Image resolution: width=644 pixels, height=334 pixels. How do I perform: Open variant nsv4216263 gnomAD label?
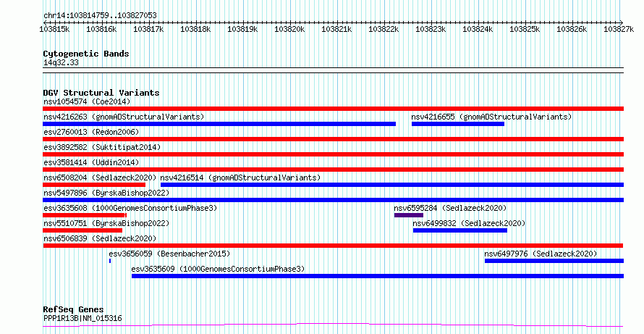124,117
